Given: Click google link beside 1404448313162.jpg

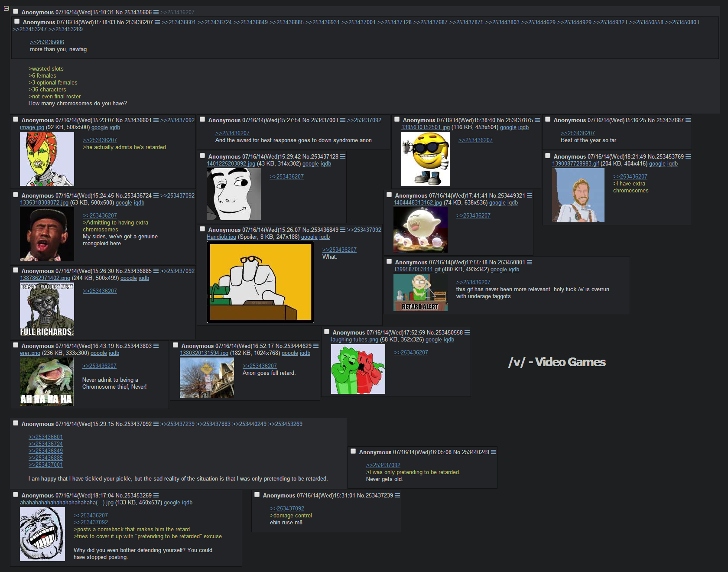Looking at the screenshot, I should coord(497,203).
